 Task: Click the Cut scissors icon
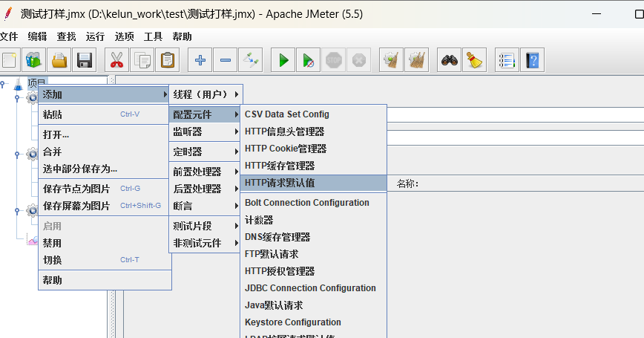coord(117,60)
